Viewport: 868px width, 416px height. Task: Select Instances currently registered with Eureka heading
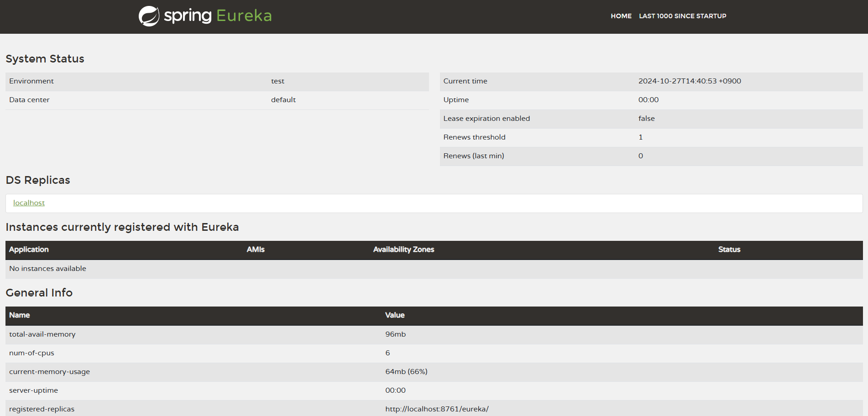(x=122, y=227)
